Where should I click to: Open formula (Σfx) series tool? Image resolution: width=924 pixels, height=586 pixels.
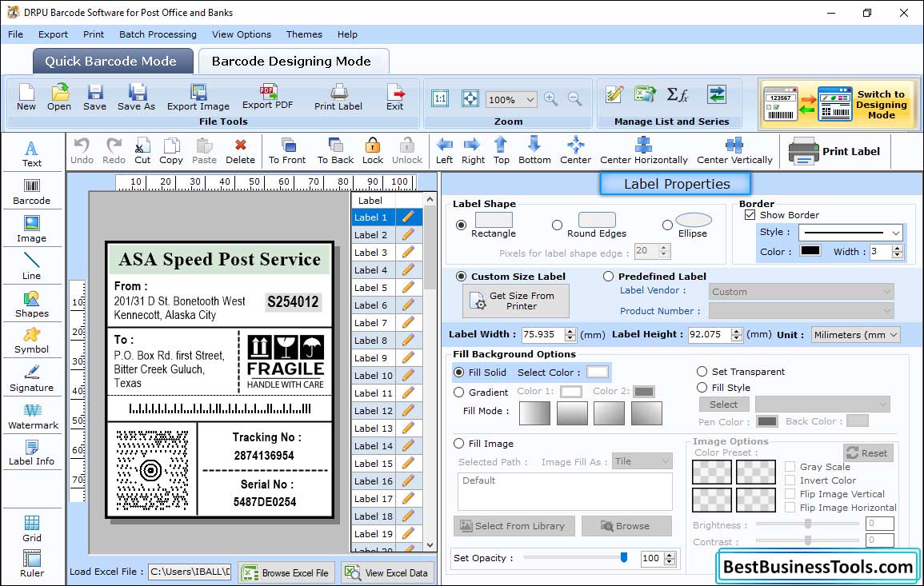click(678, 94)
